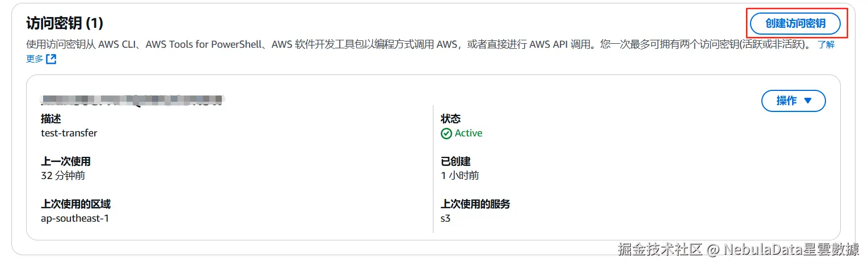Click the 上次使用的区域 label
This screenshot has width=868, height=266.
(x=75, y=204)
